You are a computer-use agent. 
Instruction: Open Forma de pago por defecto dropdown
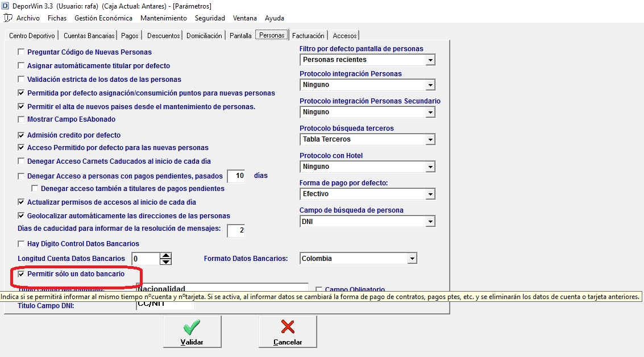tap(430, 194)
